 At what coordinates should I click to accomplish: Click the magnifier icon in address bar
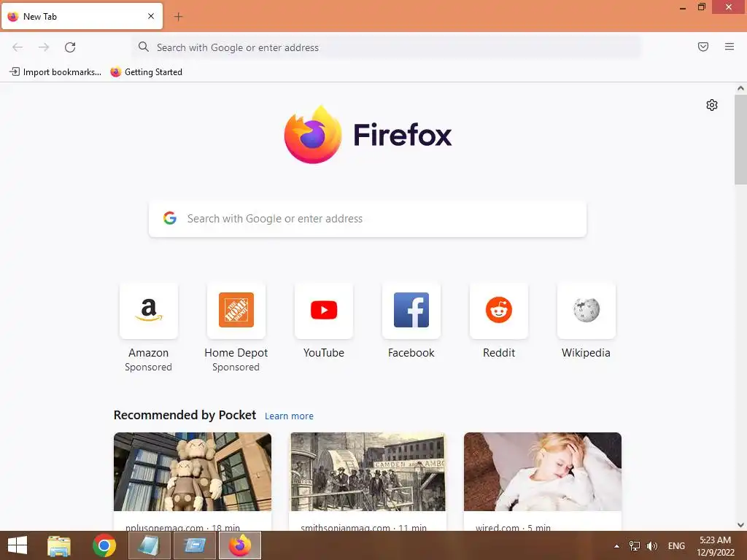click(144, 47)
